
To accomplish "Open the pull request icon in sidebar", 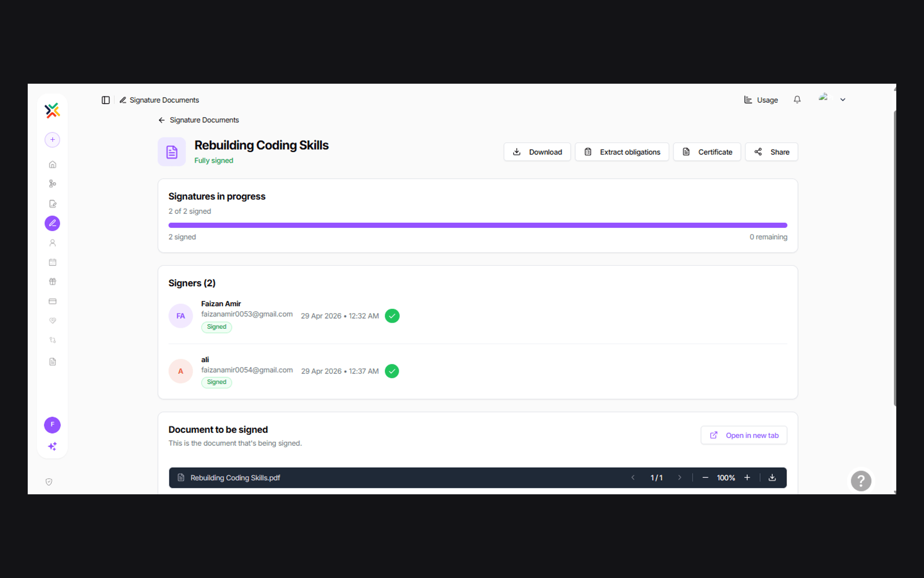I will [x=53, y=340].
